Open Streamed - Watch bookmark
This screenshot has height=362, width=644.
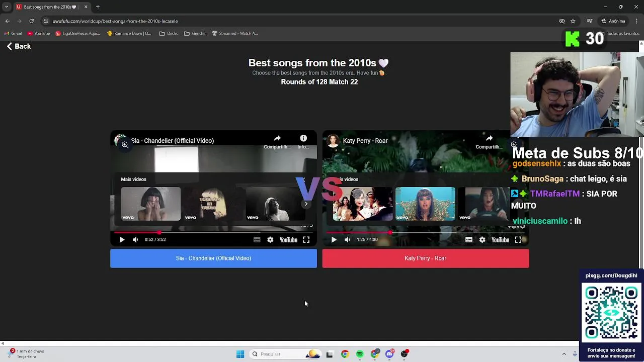pyautogui.click(x=235, y=34)
